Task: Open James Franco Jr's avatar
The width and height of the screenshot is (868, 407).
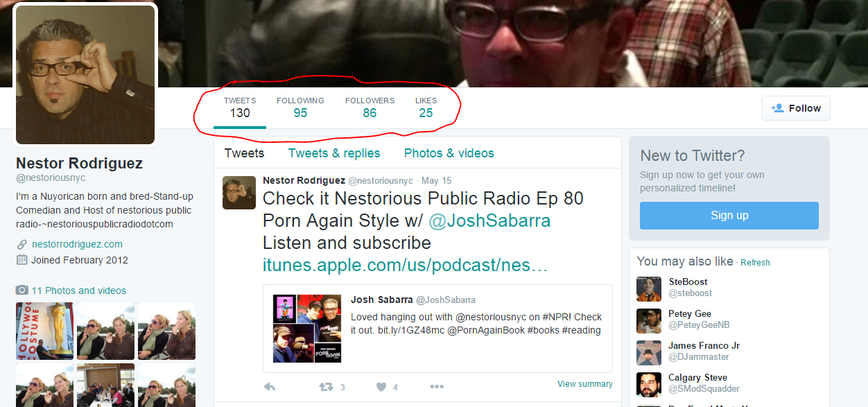Action: [649, 353]
